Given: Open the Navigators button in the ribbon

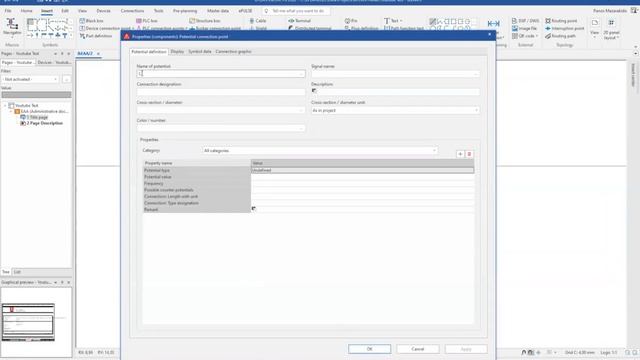Looking at the screenshot, I should point(12,27).
